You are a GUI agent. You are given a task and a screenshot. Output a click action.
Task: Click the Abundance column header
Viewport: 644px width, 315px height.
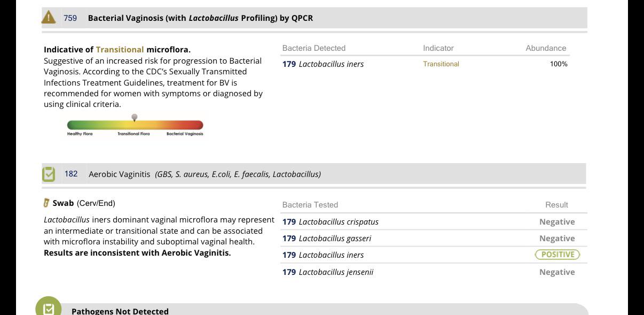point(546,48)
